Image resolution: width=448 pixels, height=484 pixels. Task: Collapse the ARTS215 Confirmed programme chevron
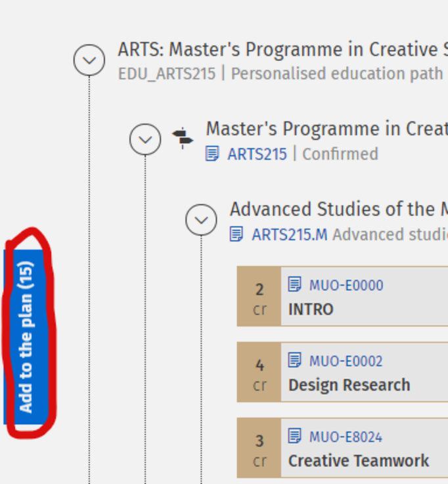pyautogui.click(x=145, y=139)
